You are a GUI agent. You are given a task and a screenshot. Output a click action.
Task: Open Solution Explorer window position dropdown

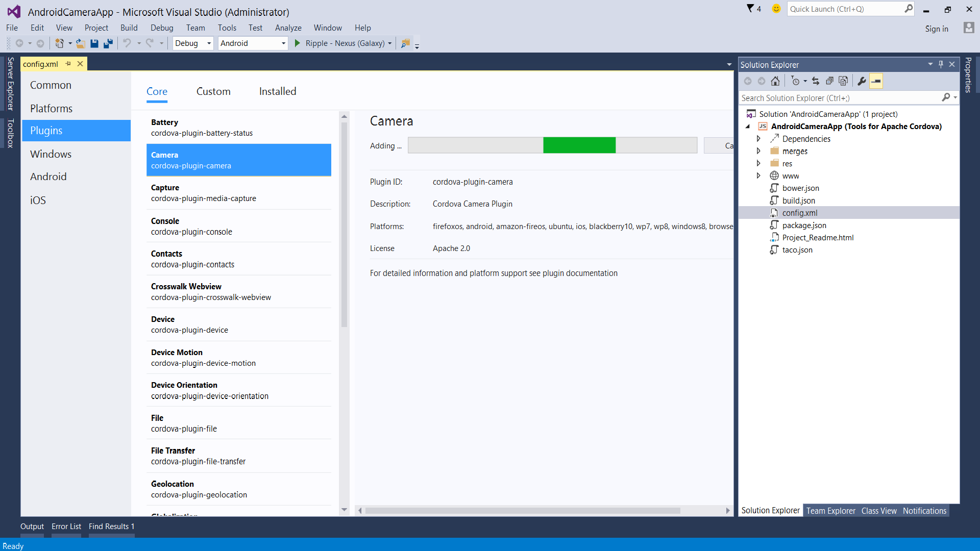[930, 64]
